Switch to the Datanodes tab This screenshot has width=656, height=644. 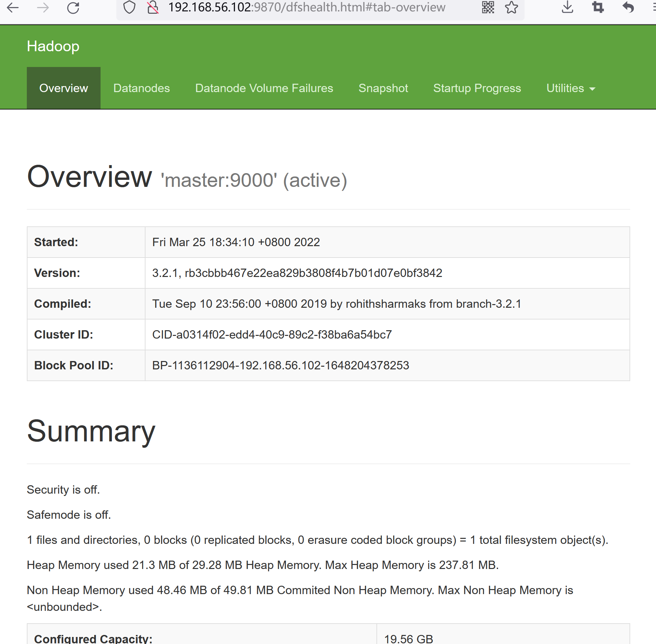(x=141, y=88)
